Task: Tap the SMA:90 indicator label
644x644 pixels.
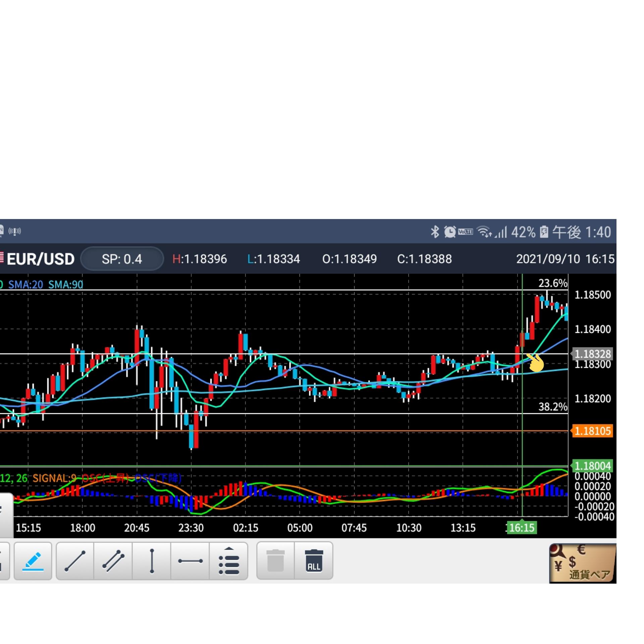Action: tap(66, 285)
